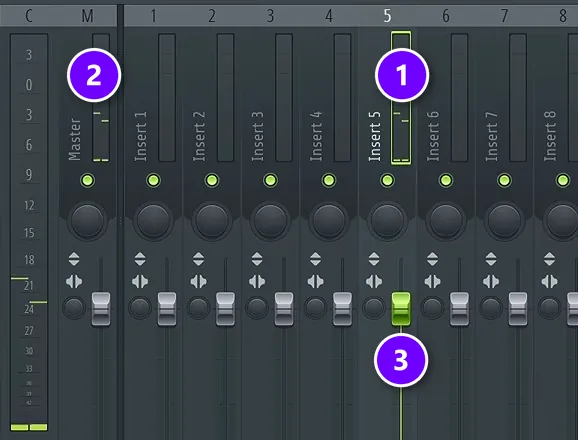Click Insert 7 stereo separation small knob
The image size is (578, 440).
tap(491, 308)
